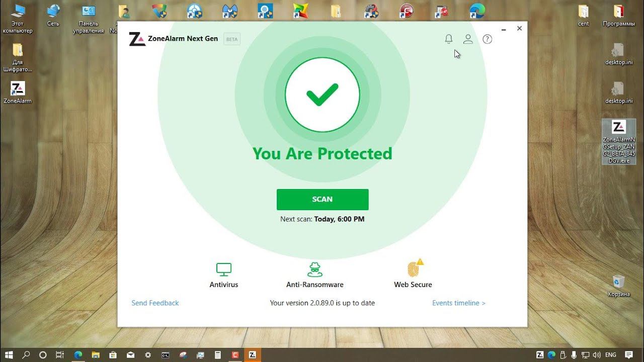The height and width of the screenshot is (362, 644).
Task: Open Mail app from taskbar
Action: (x=130, y=355)
